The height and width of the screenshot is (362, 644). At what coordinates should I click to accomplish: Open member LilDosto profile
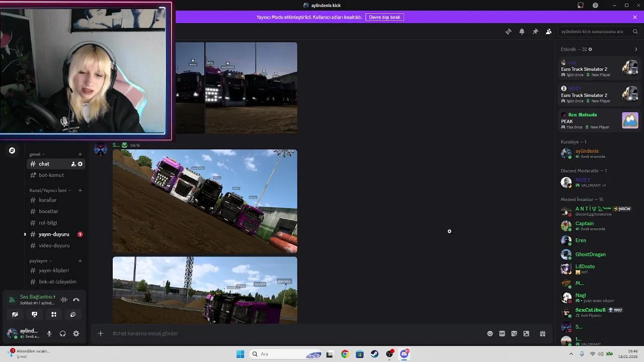click(x=599, y=268)
